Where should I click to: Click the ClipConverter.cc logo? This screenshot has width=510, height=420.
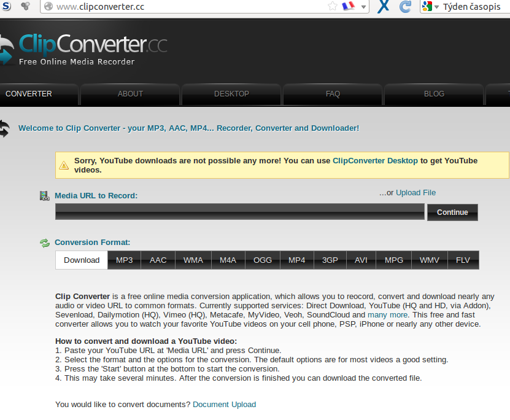tap(85, 48)
